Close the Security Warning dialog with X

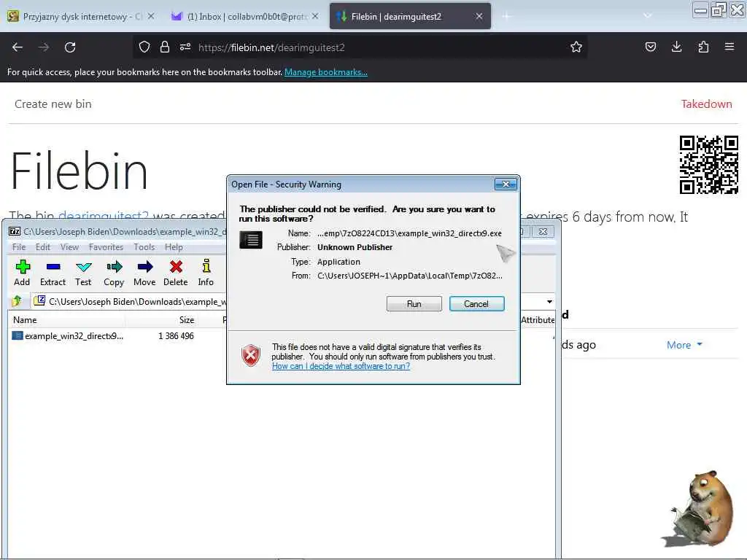506,184
